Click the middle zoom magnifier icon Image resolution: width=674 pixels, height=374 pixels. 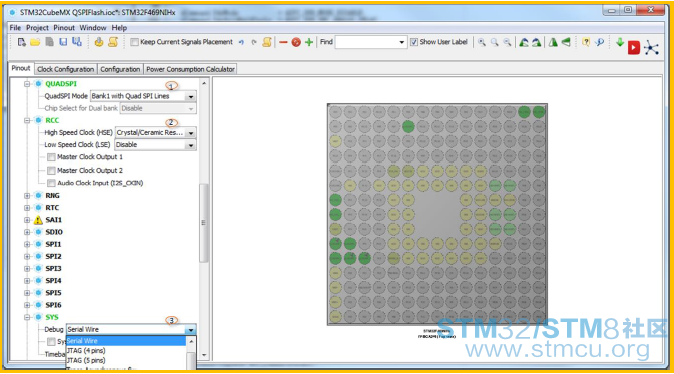[495, 42]
